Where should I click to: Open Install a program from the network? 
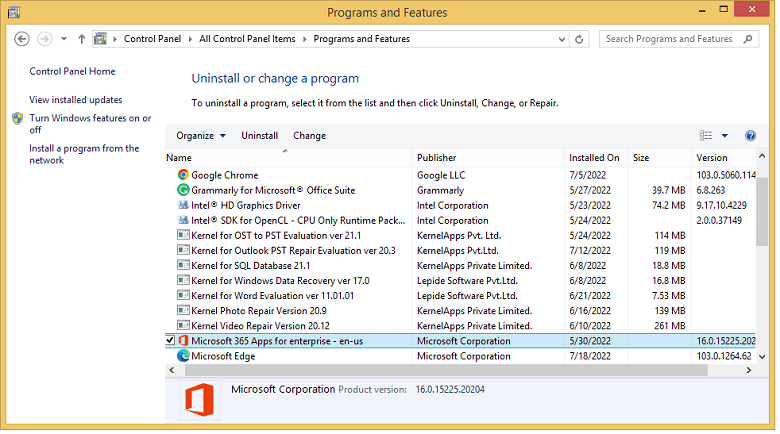pyautogui.click(x=84, y=154)
